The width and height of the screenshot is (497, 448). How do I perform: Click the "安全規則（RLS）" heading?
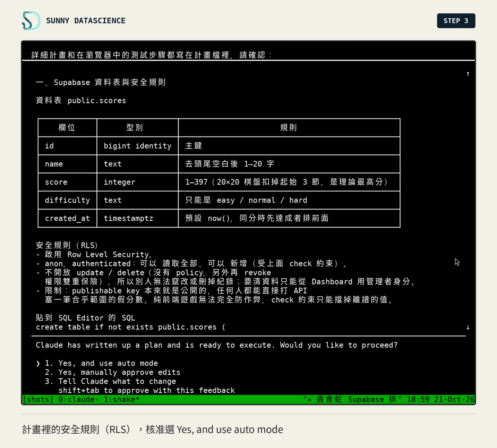67,245
